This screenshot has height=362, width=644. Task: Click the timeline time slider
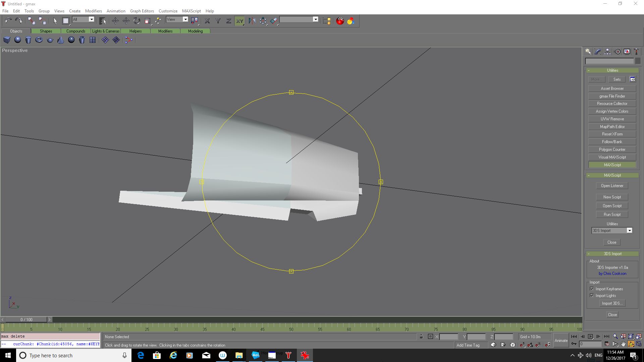click(27, 319)
